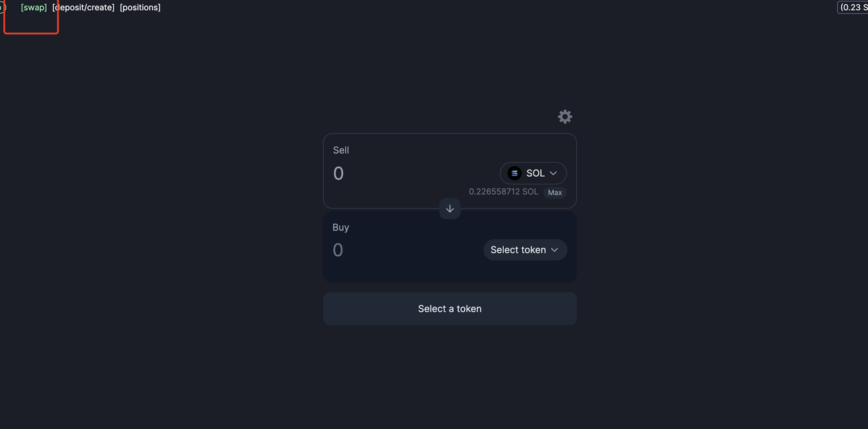Click the green circular logo at top-left
This screenshot has height=429, width=868.
coord(2,7)
